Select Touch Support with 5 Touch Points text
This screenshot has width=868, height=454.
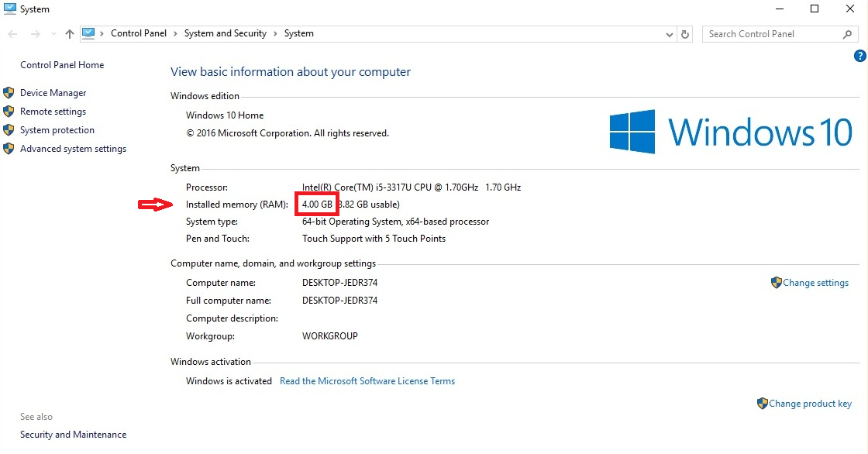(374, 239)
